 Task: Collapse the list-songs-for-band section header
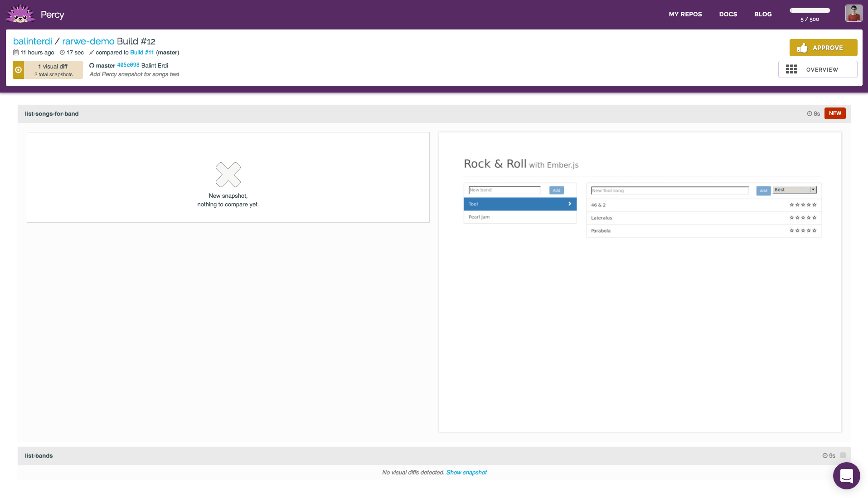click(x=52, y=114)
